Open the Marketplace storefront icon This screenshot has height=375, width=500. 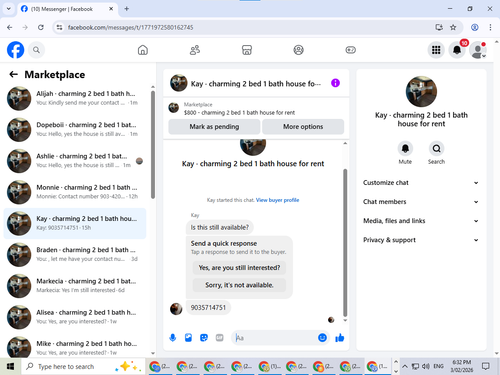tap(247, 50)
